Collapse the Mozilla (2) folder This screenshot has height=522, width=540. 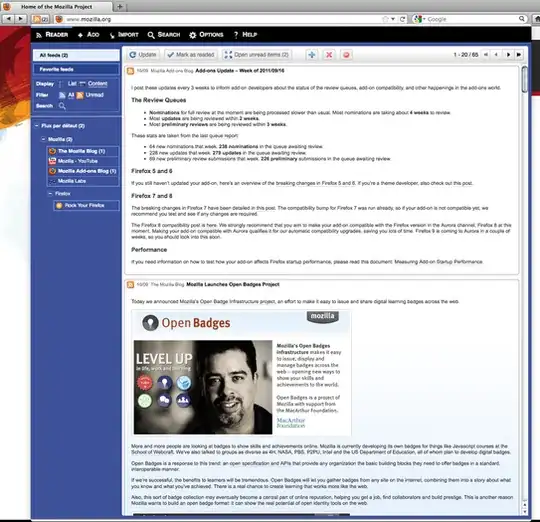[43, 139]
